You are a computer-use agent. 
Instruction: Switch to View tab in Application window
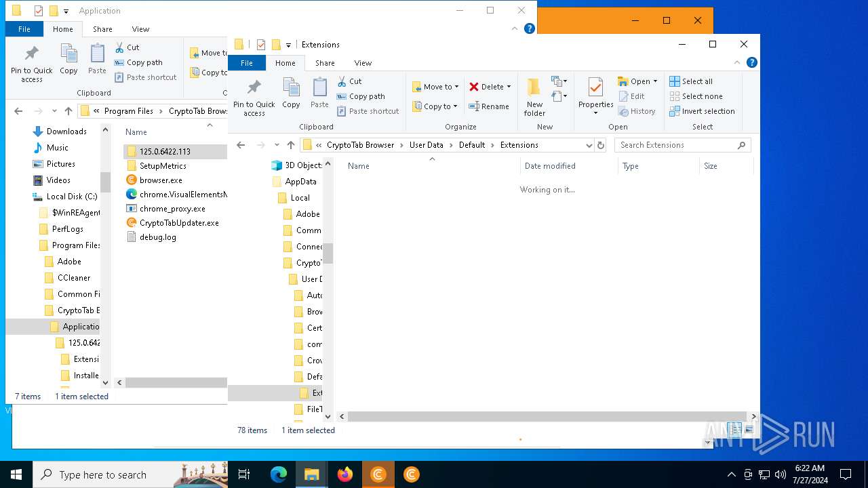tap(140, 29)
